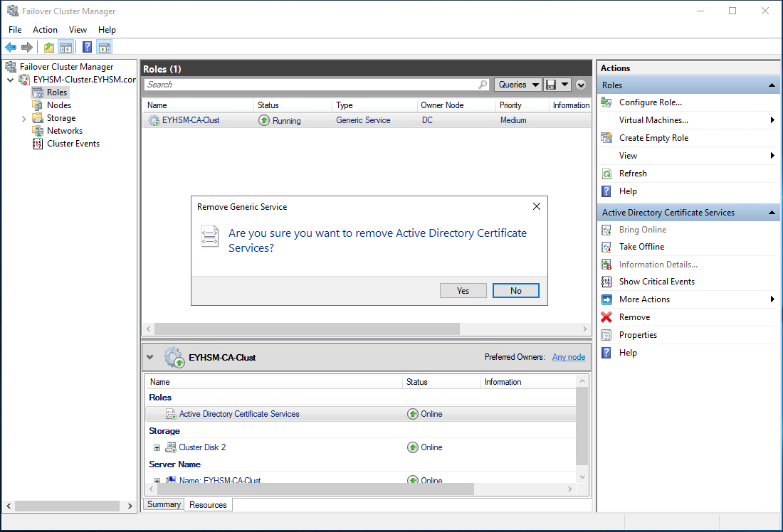Click Configure Role action

pyautogui.click(x=651, y=102)
